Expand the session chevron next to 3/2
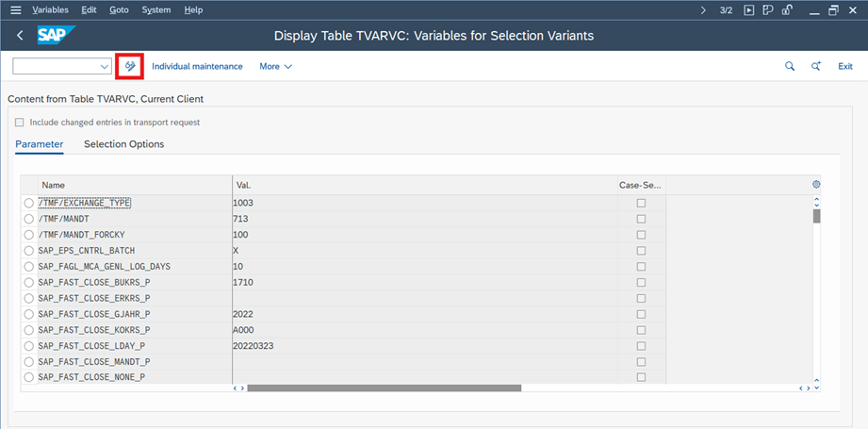 tap(703, 9)
